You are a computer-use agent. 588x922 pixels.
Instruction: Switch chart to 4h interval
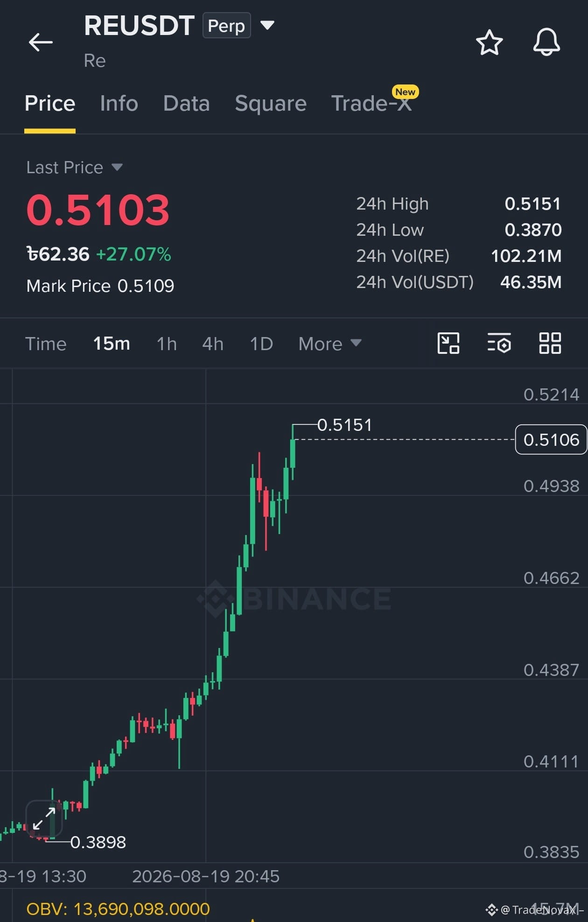(213, 344)
